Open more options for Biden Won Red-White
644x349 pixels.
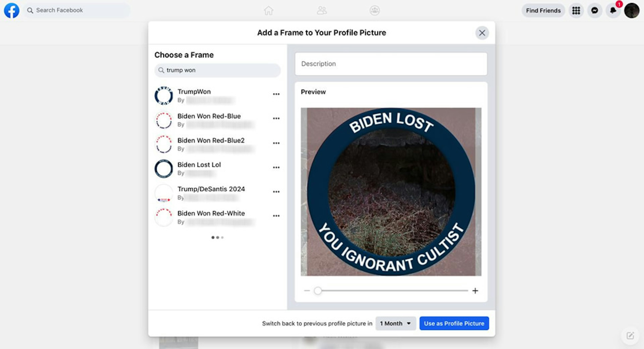point(276,216)
